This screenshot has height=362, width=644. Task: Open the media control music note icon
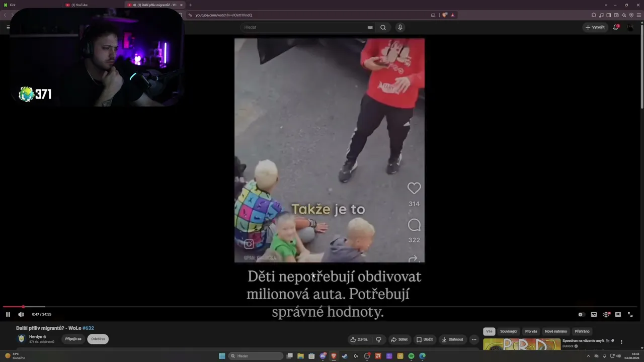(601, 15)
